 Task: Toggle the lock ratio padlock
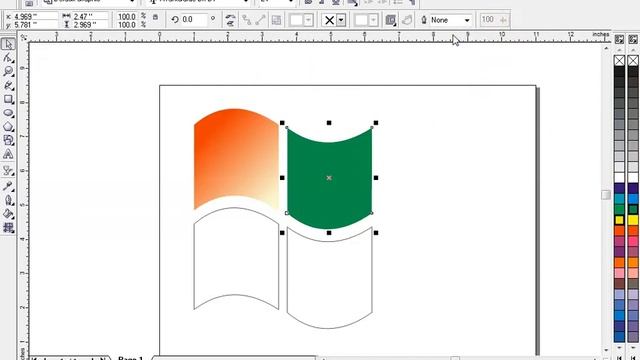tap(156, 17)
